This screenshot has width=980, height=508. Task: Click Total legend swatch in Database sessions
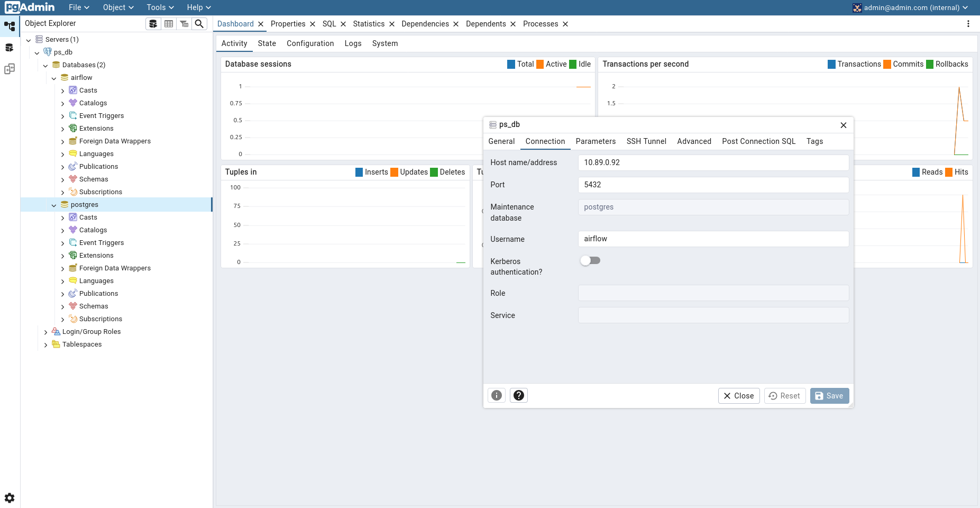click(x=511, y=64)
